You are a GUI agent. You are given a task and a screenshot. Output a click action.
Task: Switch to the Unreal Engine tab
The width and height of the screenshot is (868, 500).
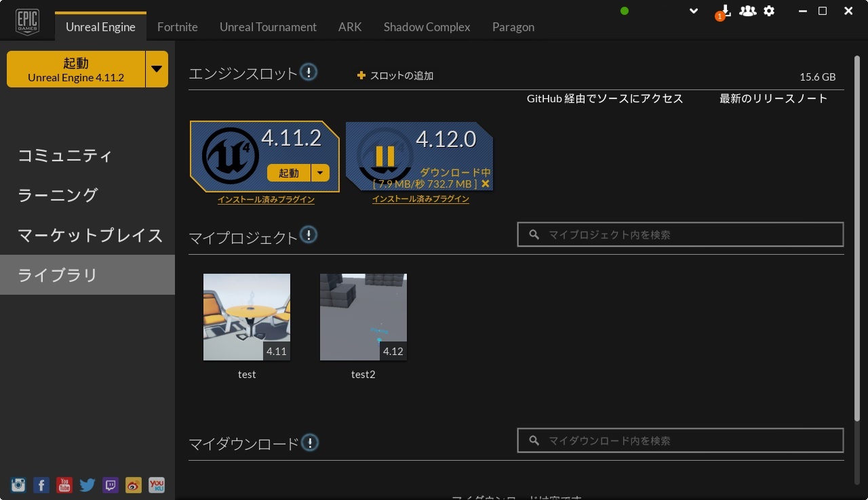point(100,27)
